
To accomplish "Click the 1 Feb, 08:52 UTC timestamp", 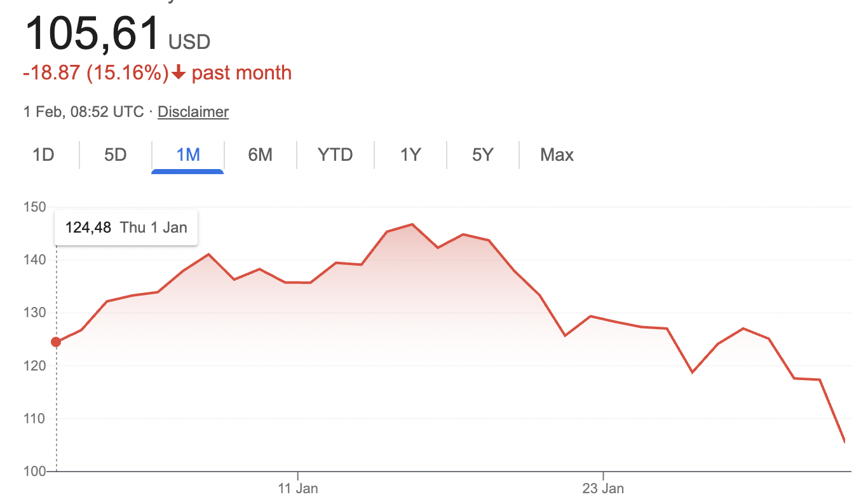I will [83, 112].
